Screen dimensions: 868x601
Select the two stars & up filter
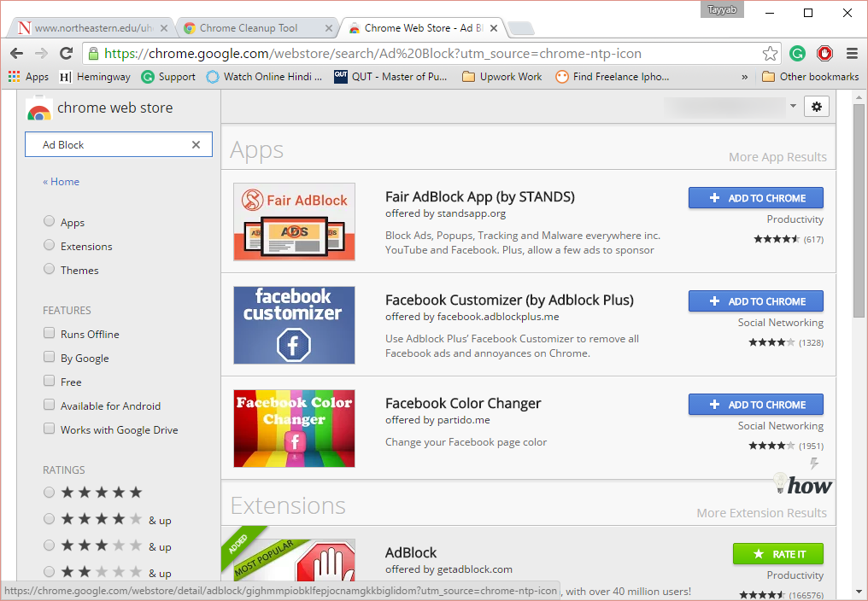(x=50, y=572)
